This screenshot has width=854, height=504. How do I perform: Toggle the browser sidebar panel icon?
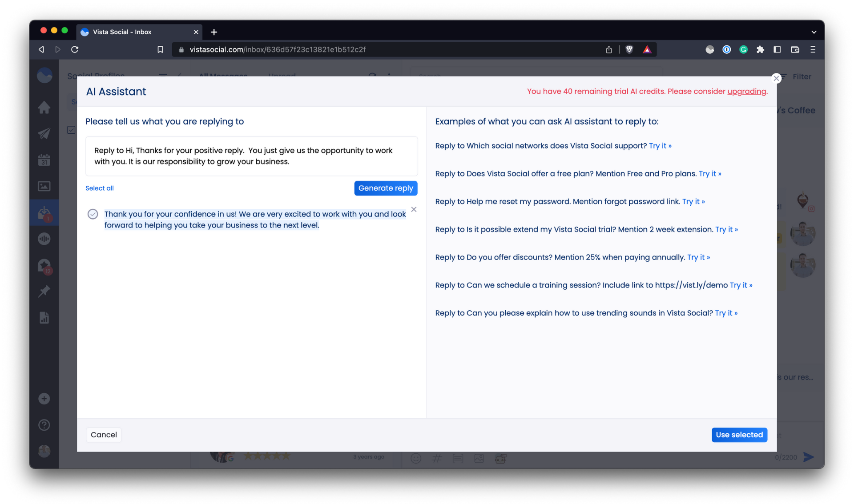coord(777,49)
